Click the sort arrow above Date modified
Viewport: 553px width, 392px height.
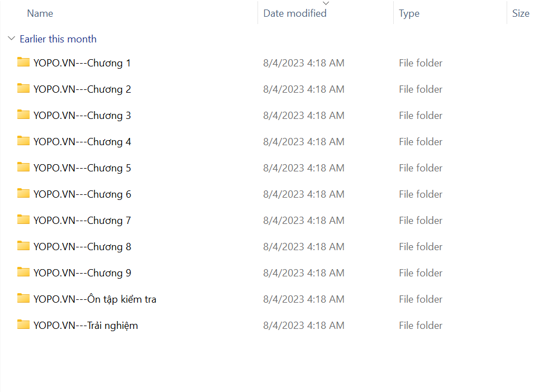point(326,3)
